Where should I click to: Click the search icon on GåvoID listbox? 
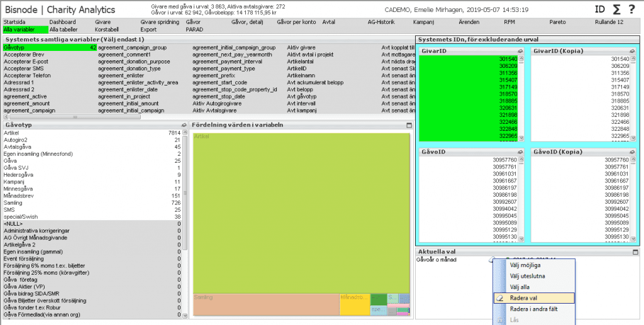click(x=520, y=152)
